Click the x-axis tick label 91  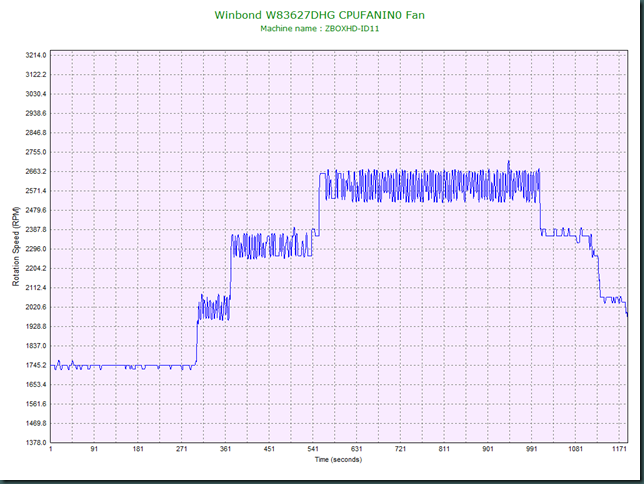tap(94, 449)
